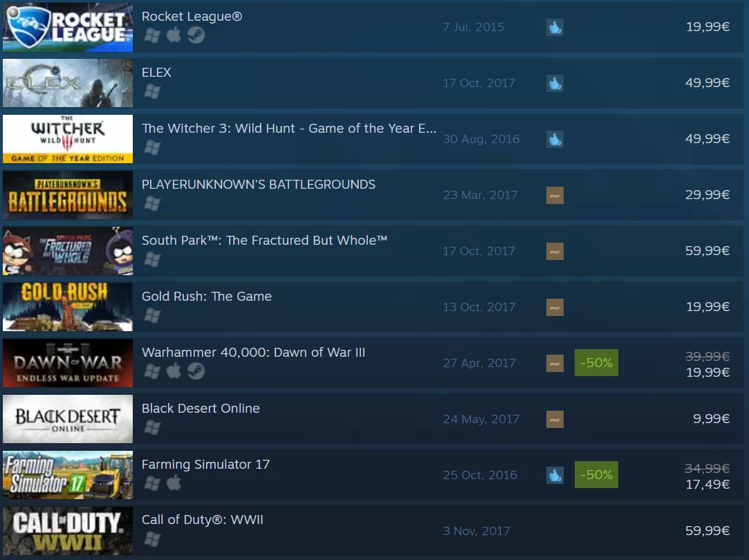The height and width of the screenshot is (560, 749).
Task: Click the Apple macOS icon under Rocket League
Action: pyautogui.click(x=174, y=35)
